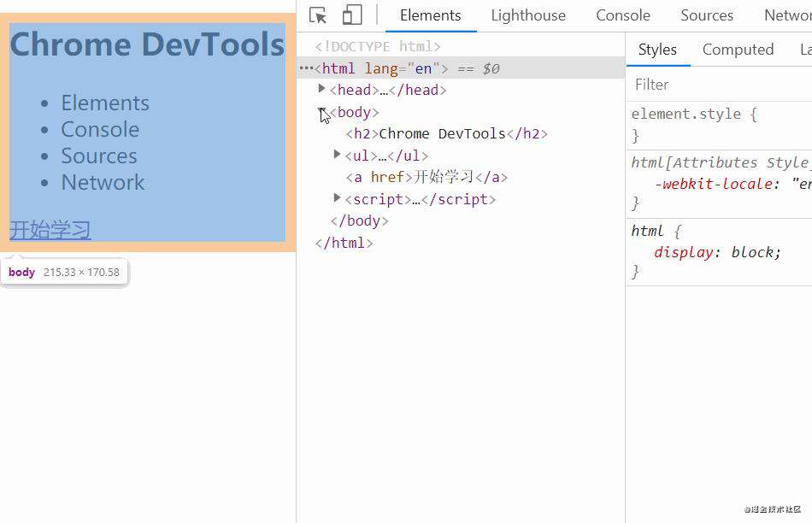
Task: Toggle the device toolbar icon
Action: tap(352, 15)
